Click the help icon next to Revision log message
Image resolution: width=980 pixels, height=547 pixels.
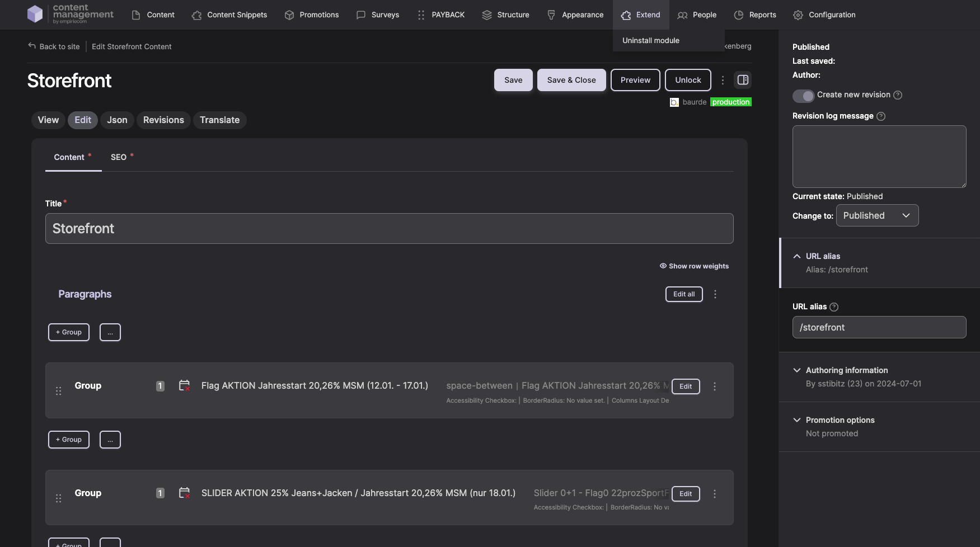click(881, 116)
